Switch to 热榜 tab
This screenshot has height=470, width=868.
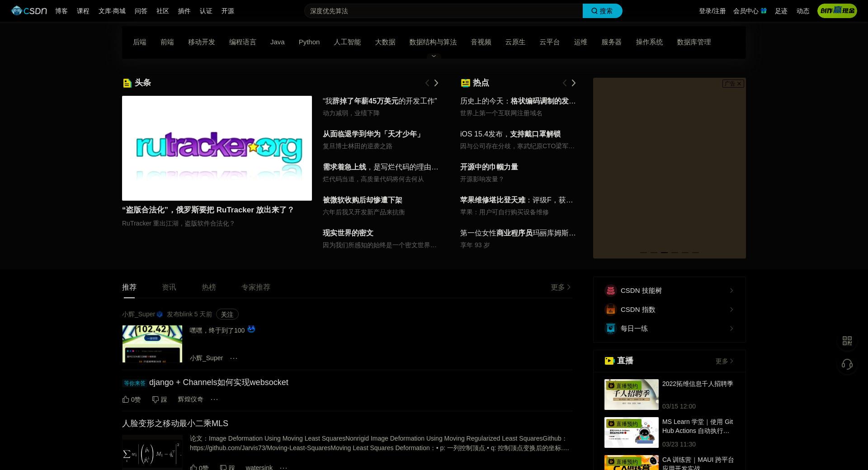click(x=209, y=287)
